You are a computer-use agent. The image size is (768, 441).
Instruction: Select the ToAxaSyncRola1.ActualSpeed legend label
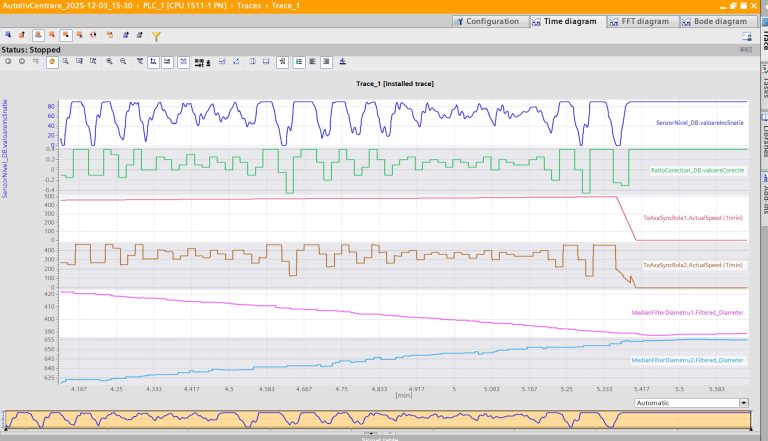[x=694, y=217]
